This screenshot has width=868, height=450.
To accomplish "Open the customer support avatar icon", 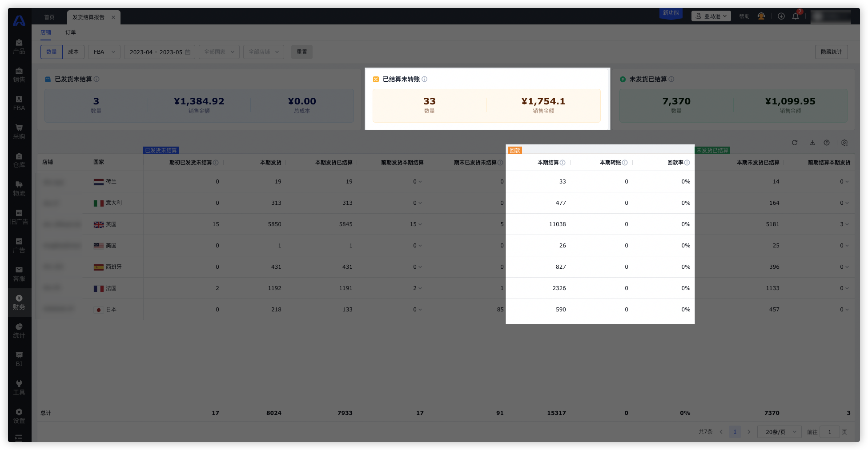I will point(761,16).
